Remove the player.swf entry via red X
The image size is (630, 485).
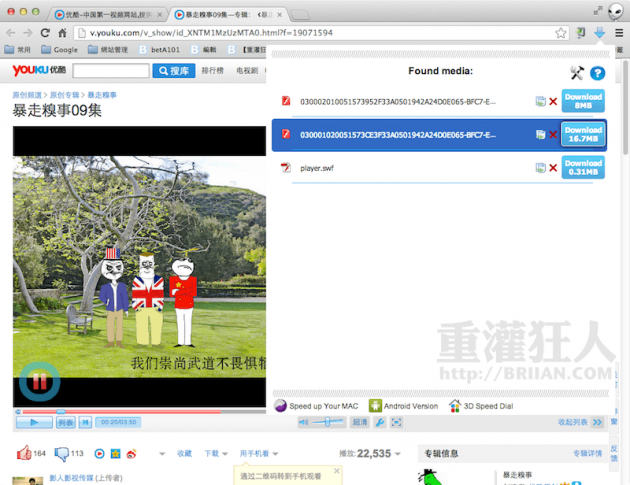tap(553, 168)
